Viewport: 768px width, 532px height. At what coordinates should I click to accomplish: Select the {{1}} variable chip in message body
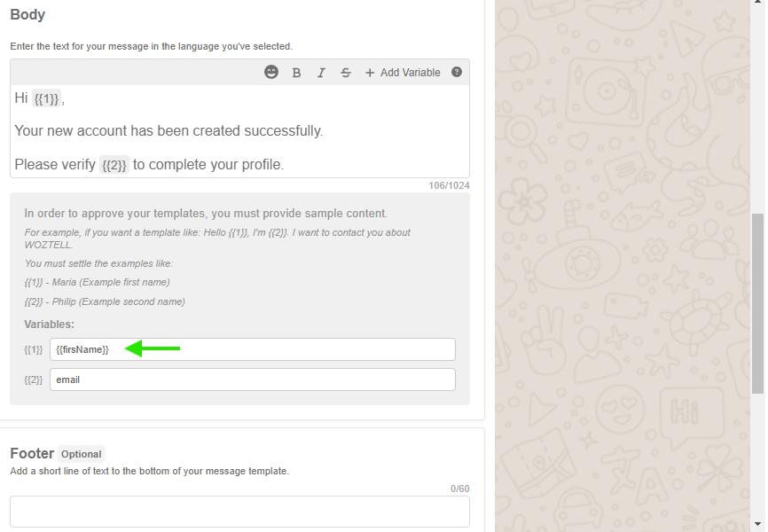coord(46,99)
